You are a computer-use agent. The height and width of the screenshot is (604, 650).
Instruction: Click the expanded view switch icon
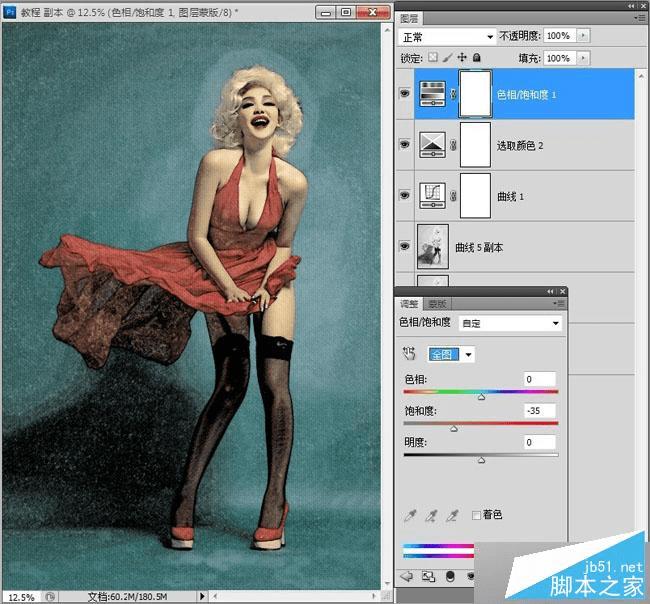(x=428, y=576)
